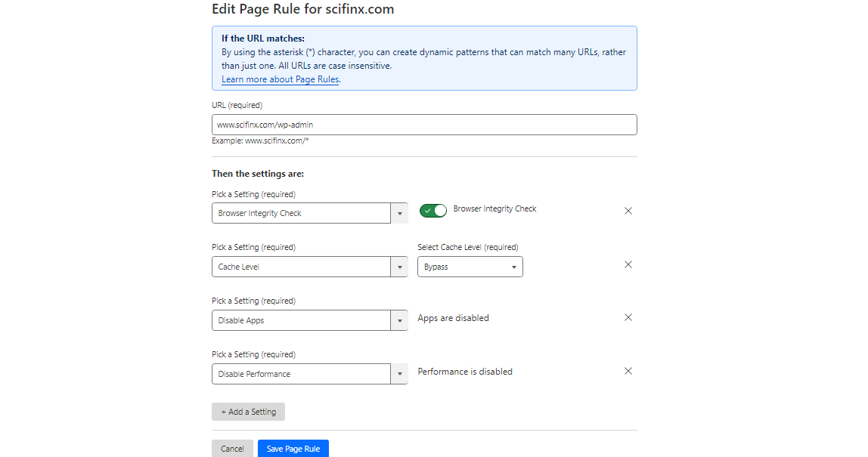Focus the URL input field
Image resolution: width=868 pixels, height=457 pixels.
[x=424, y=125]
